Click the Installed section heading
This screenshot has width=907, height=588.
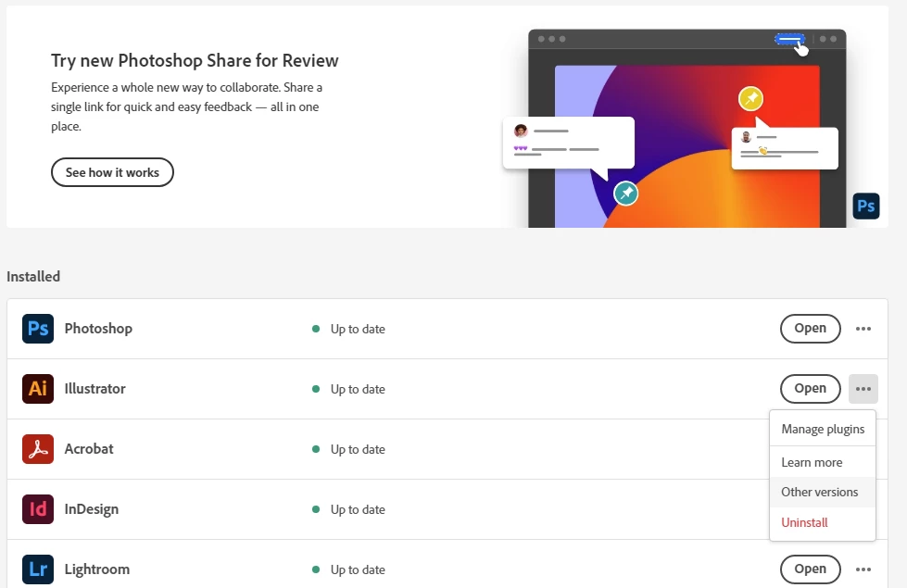(x=33, y=276)
